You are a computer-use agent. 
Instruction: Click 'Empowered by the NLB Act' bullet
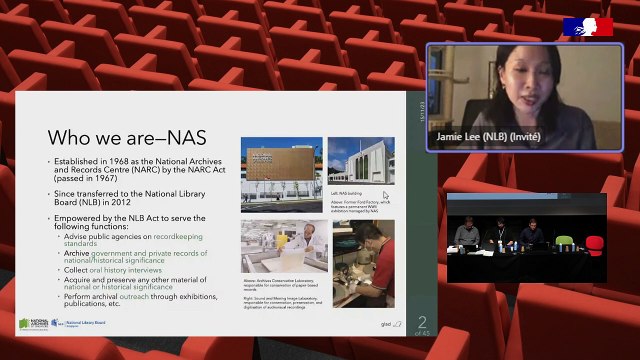tap(130, 222)
